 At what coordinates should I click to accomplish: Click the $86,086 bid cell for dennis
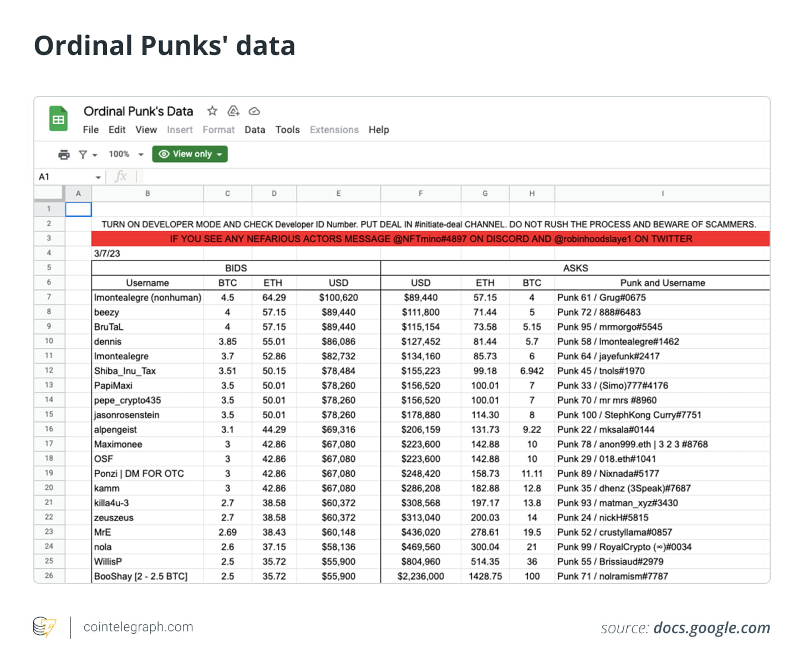338,342
